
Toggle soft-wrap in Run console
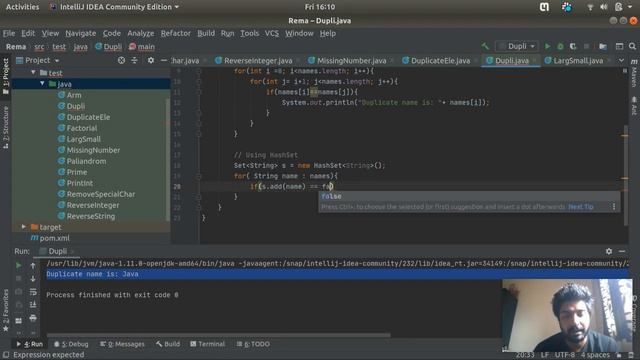33,291
